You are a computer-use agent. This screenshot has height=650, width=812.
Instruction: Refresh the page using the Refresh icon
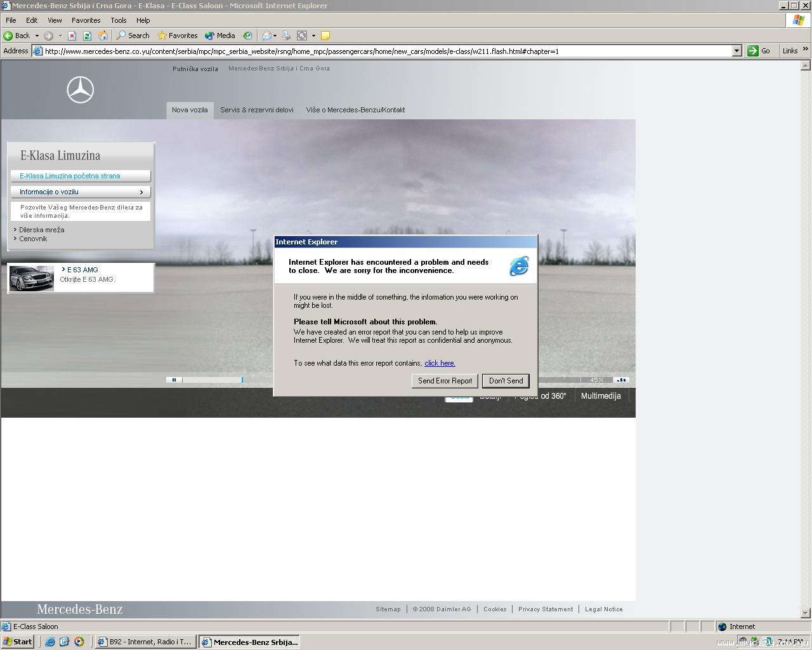(x=88, y=36)
